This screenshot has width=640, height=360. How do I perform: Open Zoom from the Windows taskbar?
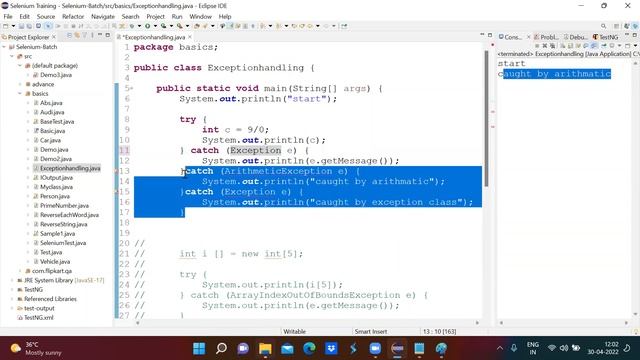coord(375,348)
